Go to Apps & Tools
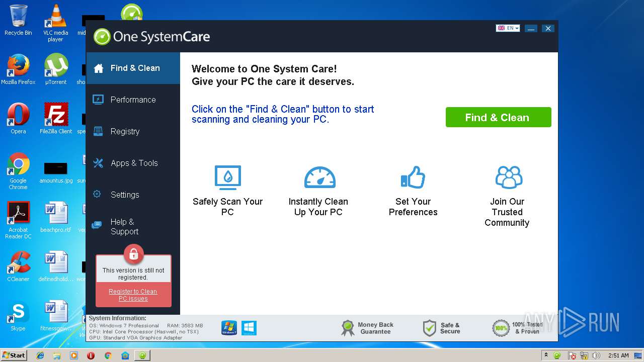Viewport: 644px width, 362px height. (133, 163)
